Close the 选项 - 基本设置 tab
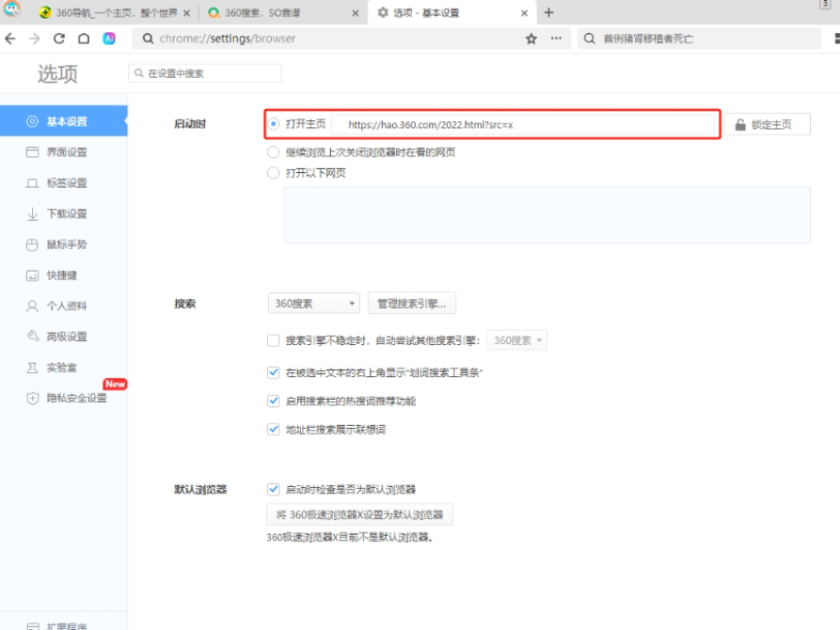The image size is (840, 630). 524,13
